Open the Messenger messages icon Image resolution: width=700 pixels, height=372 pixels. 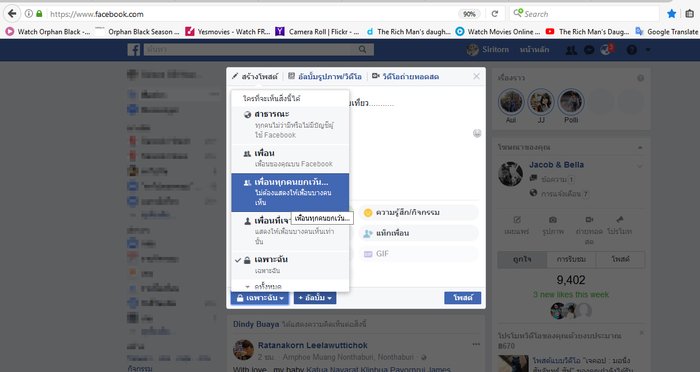[x=589, y=50]
